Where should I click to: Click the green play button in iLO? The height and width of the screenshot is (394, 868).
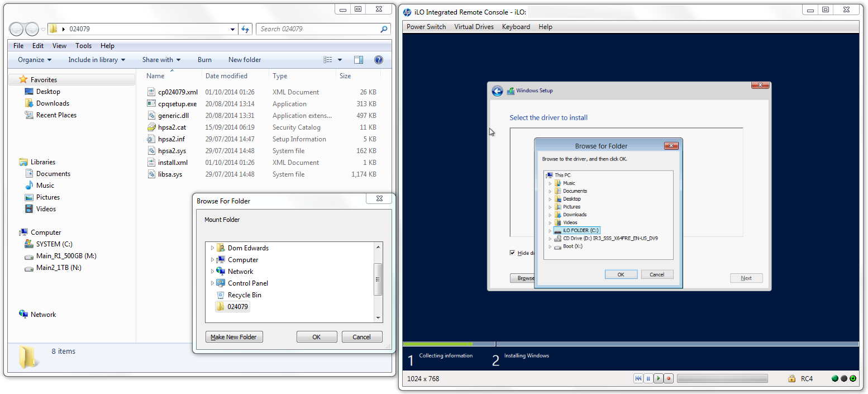point(658,378)
